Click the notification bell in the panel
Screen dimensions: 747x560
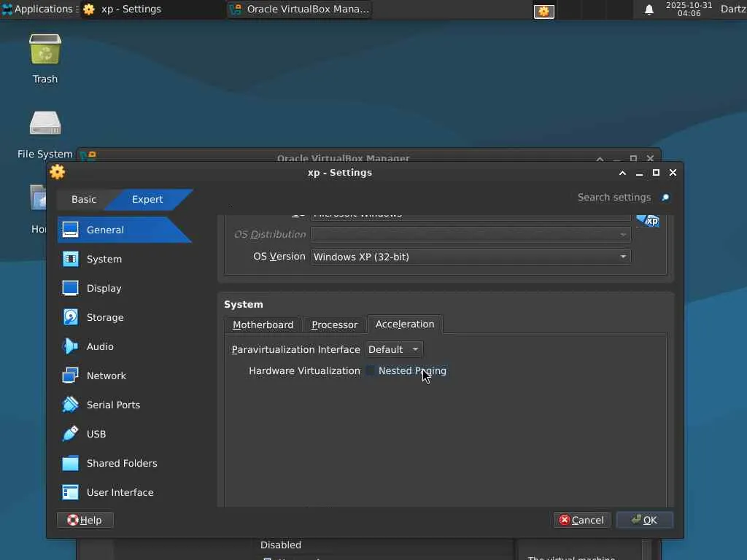pos(649,9)
